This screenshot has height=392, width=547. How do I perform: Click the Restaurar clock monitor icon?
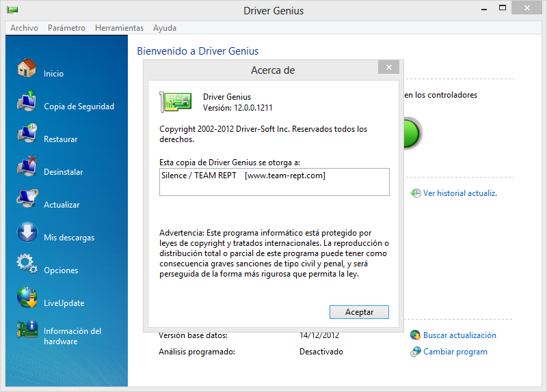coord(27,133)
